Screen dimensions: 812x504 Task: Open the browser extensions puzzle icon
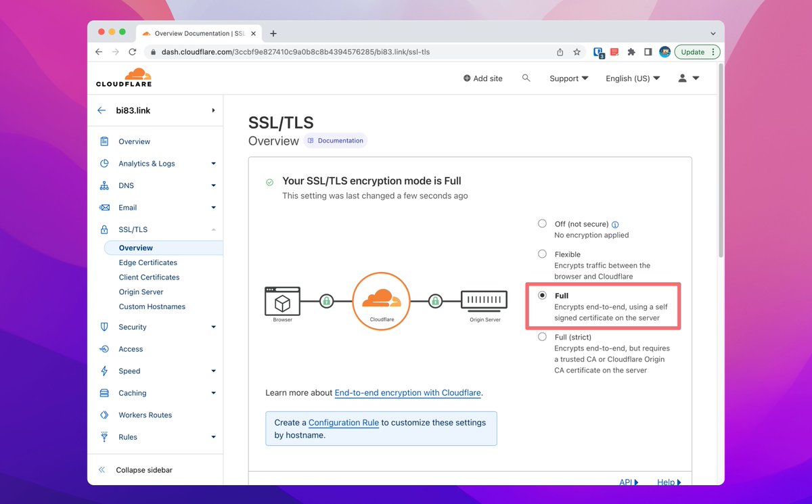tap(631, 52)
